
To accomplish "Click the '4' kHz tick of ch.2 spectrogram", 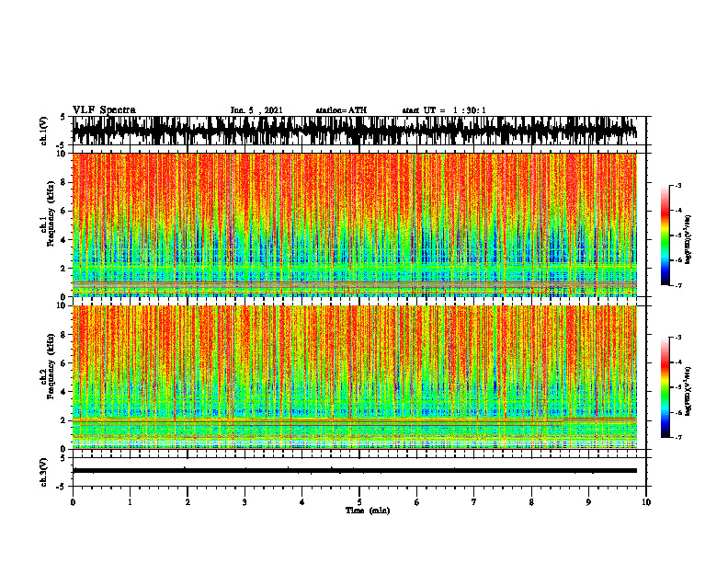I will [64, 392].
